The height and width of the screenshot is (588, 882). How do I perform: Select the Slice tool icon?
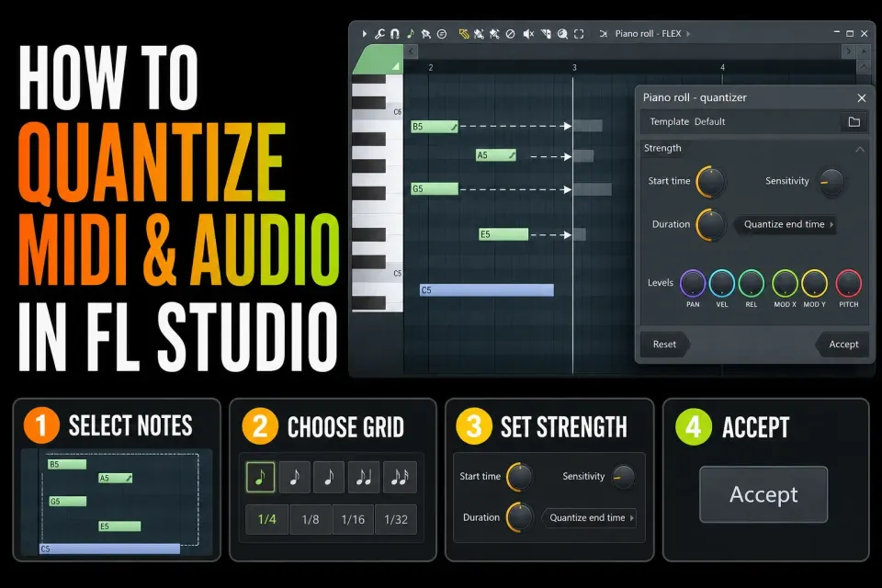coord(546,34)
